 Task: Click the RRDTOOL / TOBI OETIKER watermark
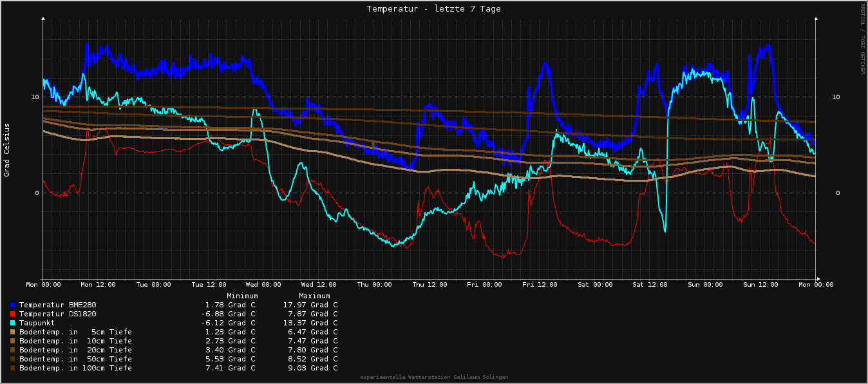pos(863,39)
